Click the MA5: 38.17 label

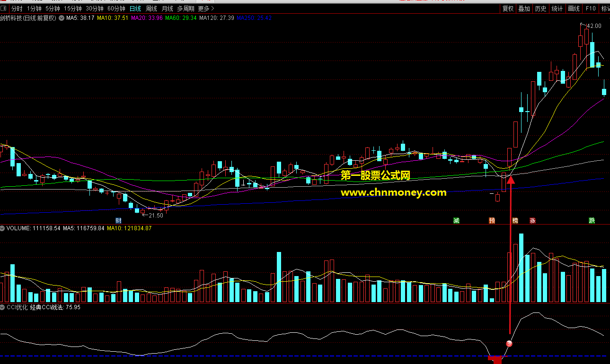(x=80, y=18)
